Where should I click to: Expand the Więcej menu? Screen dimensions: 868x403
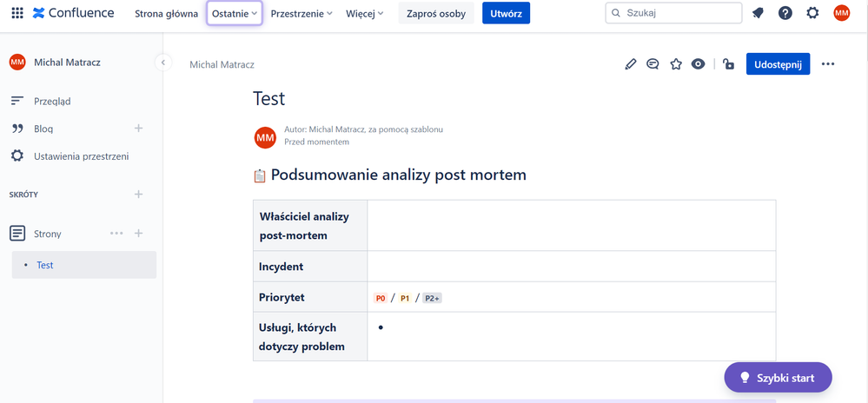(364, 14)
